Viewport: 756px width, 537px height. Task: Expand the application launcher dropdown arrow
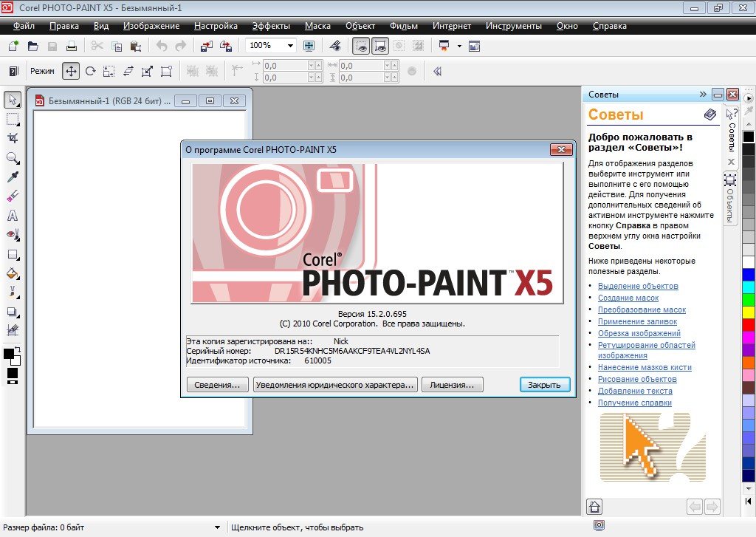pyautogui.click(x=459, y=46)
